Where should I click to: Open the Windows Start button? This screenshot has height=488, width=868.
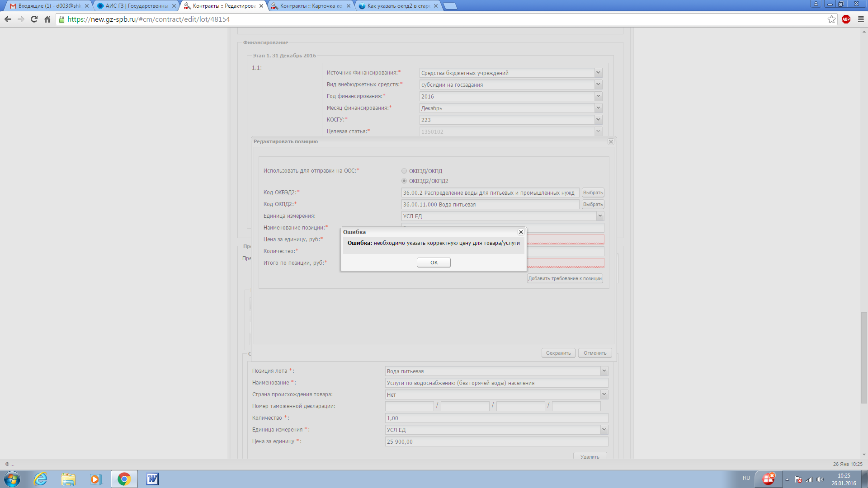[x=12, y=479]
